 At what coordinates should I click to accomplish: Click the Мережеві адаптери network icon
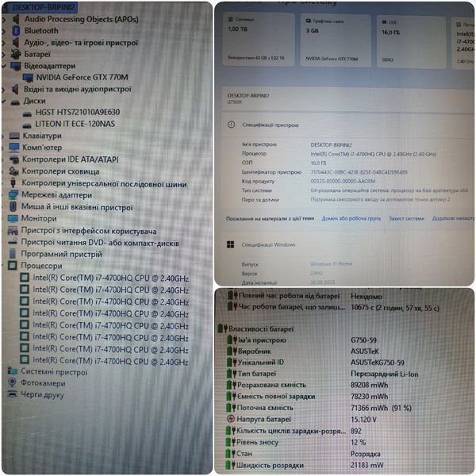tap(13, 195)
